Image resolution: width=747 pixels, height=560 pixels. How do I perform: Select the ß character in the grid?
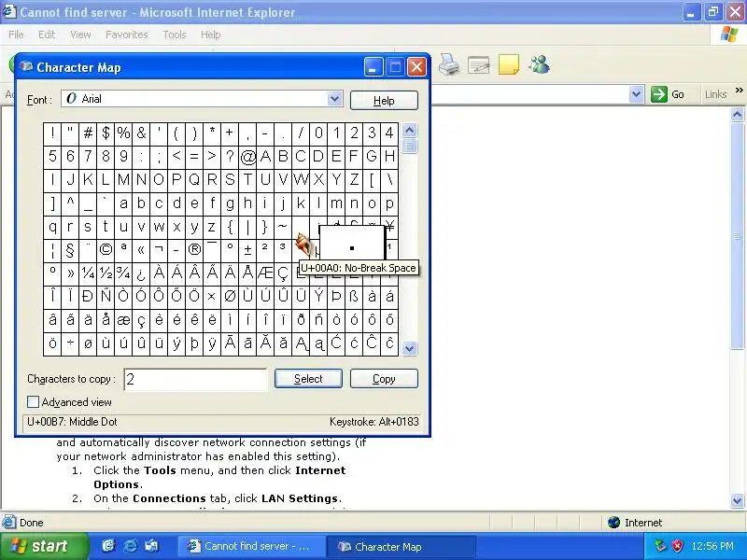(x=354, y=296)
